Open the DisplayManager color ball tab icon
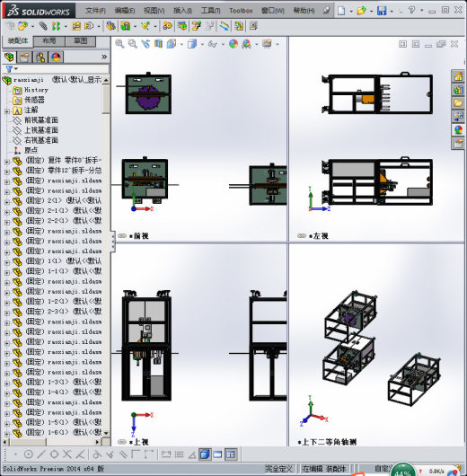The height and width of the screenshot is (476, 467). point(56,57)
